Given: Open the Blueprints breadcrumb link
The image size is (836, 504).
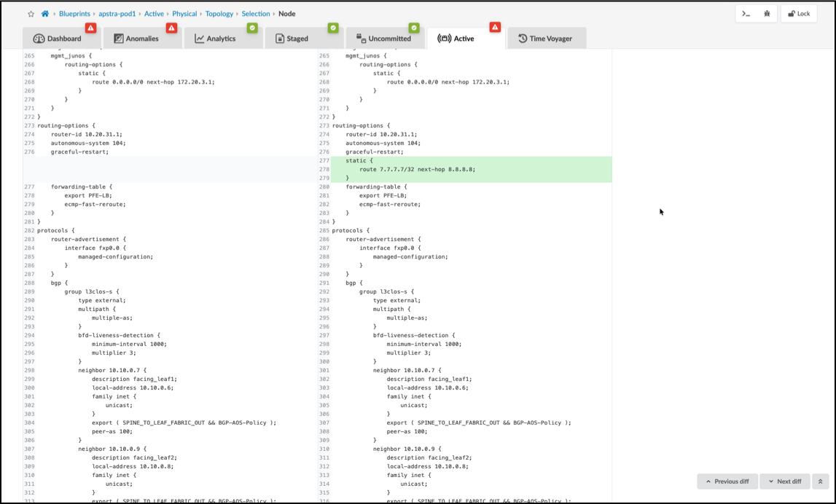Looking at the screenshot, I should click(x=74, y=14).
